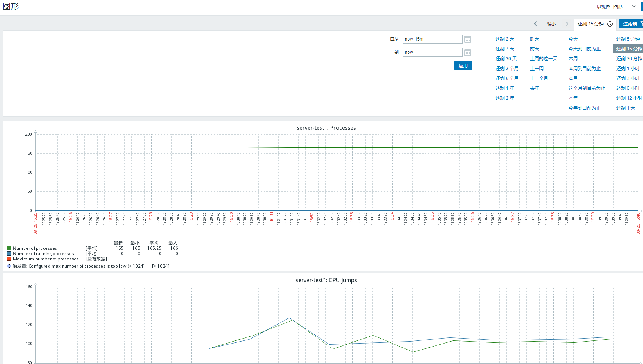
Task: Select time range 还剩 2 年
Action: point(505,98)
